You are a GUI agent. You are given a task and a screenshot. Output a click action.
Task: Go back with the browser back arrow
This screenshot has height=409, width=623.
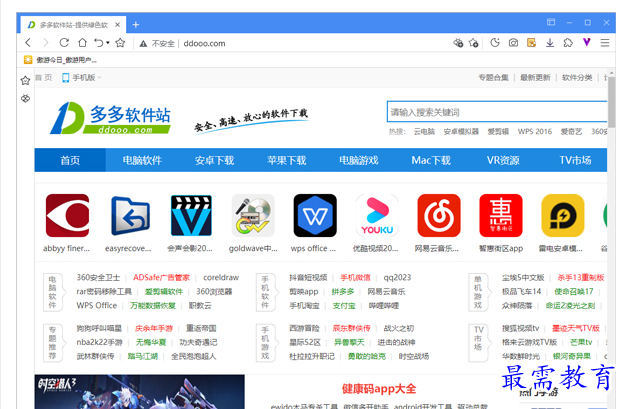(x=28, y=43)
